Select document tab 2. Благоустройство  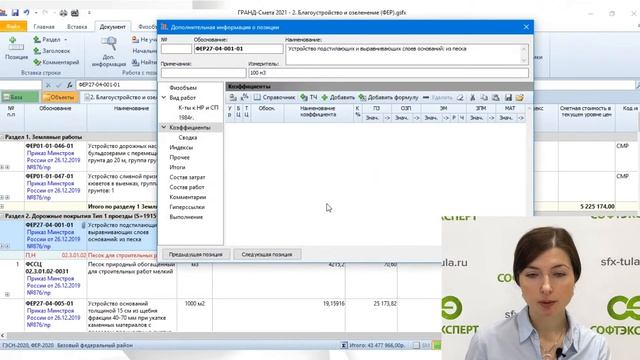coord(121,97)
